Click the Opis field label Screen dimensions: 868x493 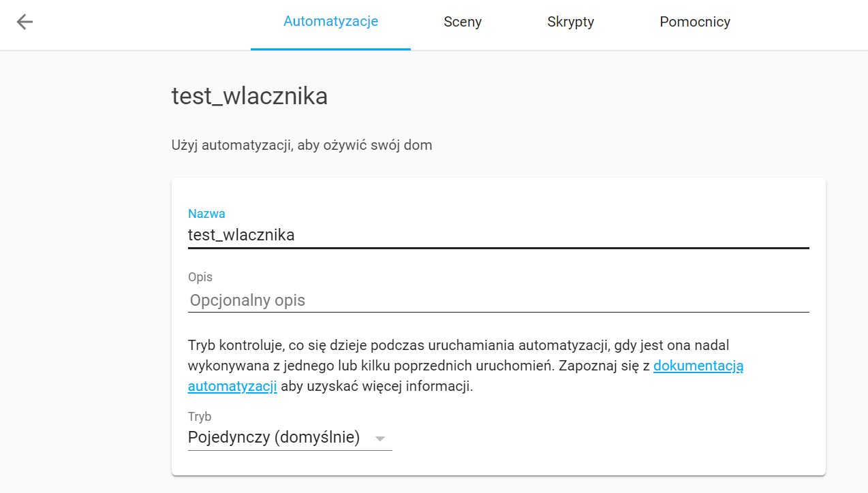click(200, 277)
